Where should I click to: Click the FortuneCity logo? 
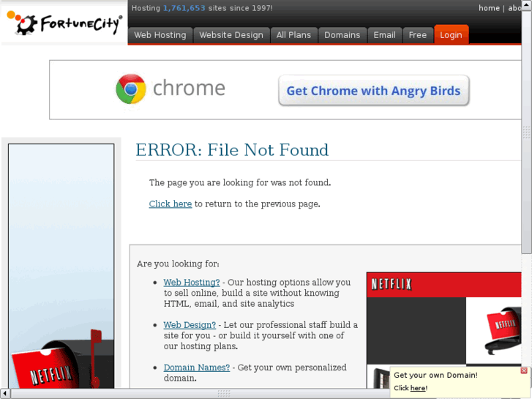64,23
